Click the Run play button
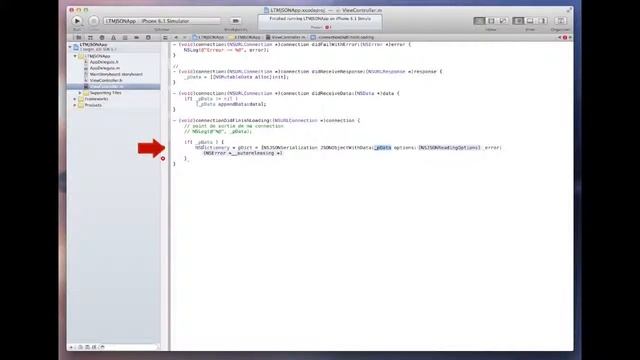Viewport: 640px width, 360px height. 77,20
